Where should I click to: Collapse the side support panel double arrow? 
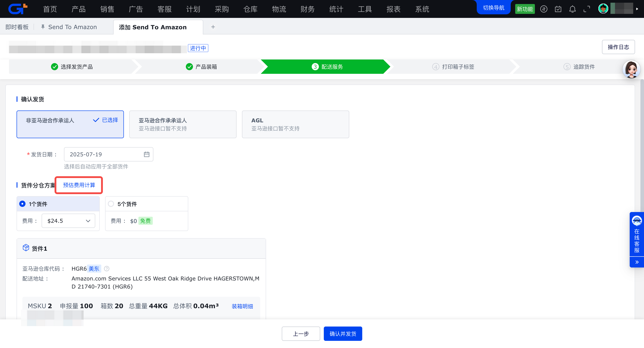pos(637,262)
